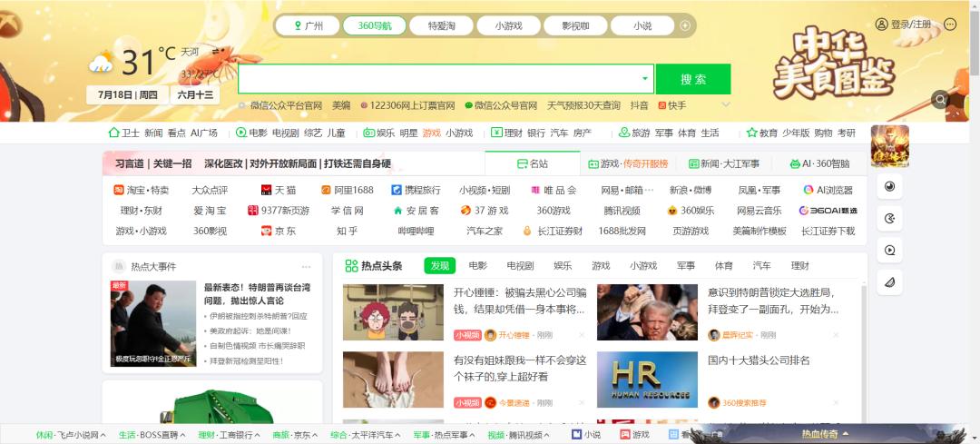Click the AI浏览器 colorful icon
This screenshot has height=444, width=980.
tap(808, 190)
